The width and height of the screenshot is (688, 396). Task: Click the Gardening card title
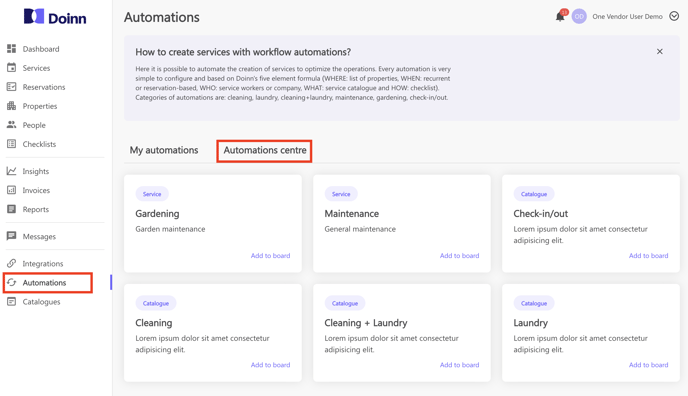pos(157,214)
